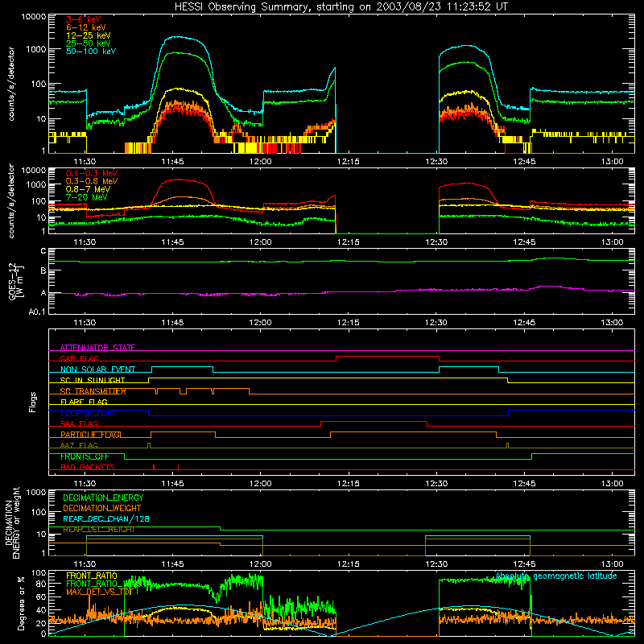Click the 0.1-0.3 MeV legend label
Viewport: 644px width, 644px height.
(92, 173)
